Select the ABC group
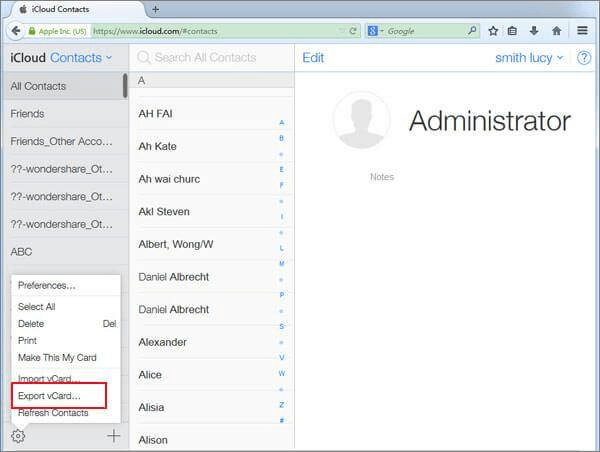This screenshot has width=600, height=452. point(67,251)
